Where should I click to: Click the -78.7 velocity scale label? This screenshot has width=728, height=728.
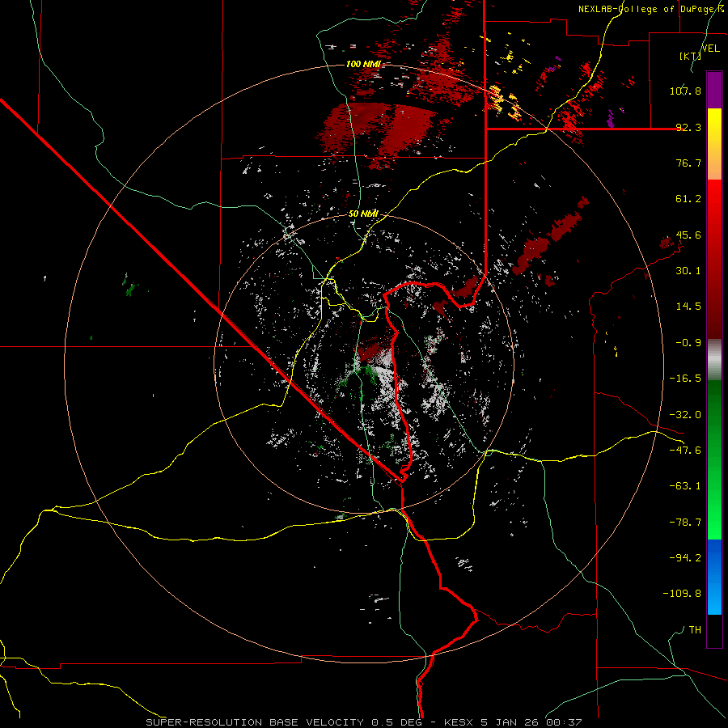pyautogui.click(x=685, y=523)
